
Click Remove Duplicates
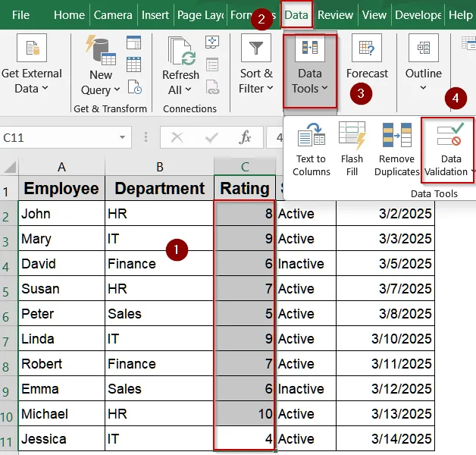(x=396, y=149)
